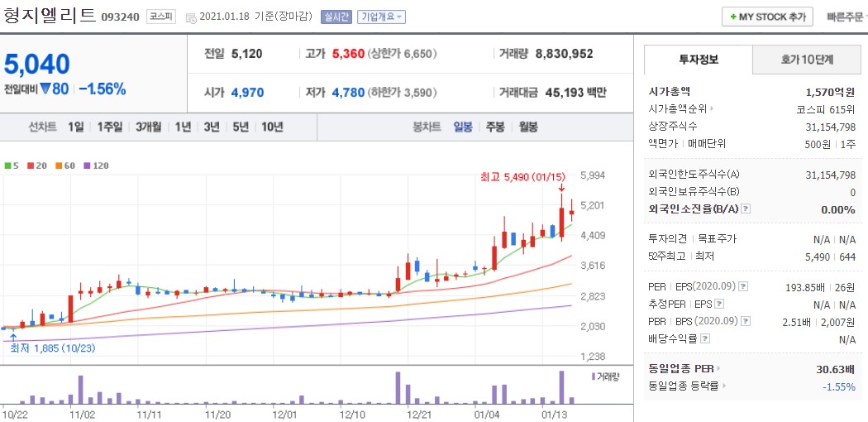Click the 01/04 date on chart axis
This screenshot has height=422, width=868.
(x=487, y=415)
